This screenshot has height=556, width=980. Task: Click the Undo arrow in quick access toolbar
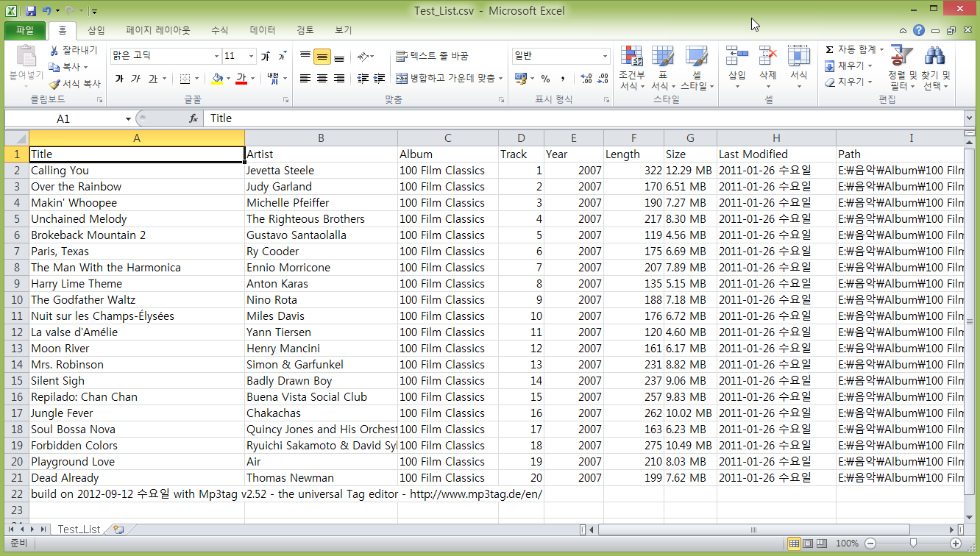[x=47, y=11]
